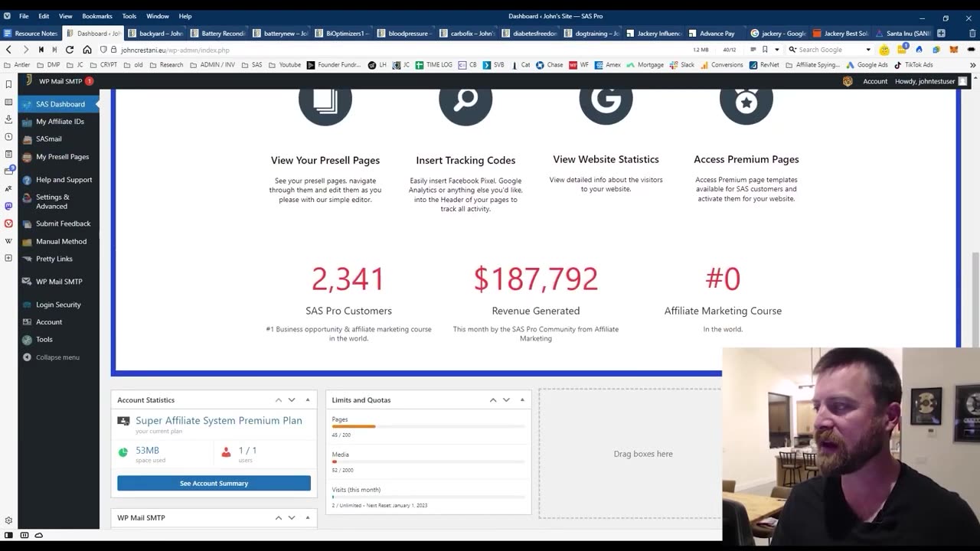980x551 pixels.
Task: Open the Tools menu
Action: click(129, 16)
